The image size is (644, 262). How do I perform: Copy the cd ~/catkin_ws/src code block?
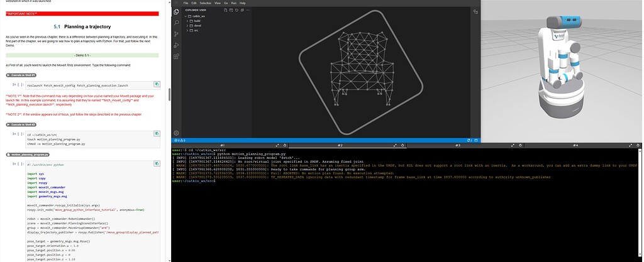point(157,134)
